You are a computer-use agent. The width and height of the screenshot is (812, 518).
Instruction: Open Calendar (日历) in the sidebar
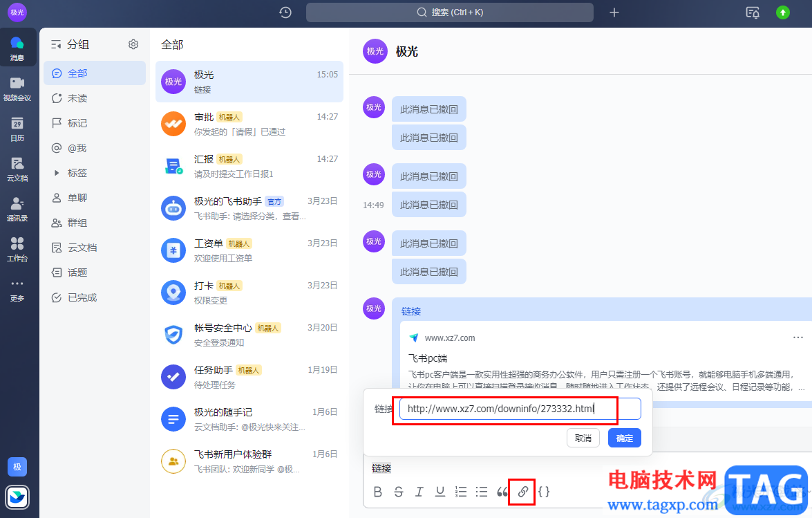17,129
